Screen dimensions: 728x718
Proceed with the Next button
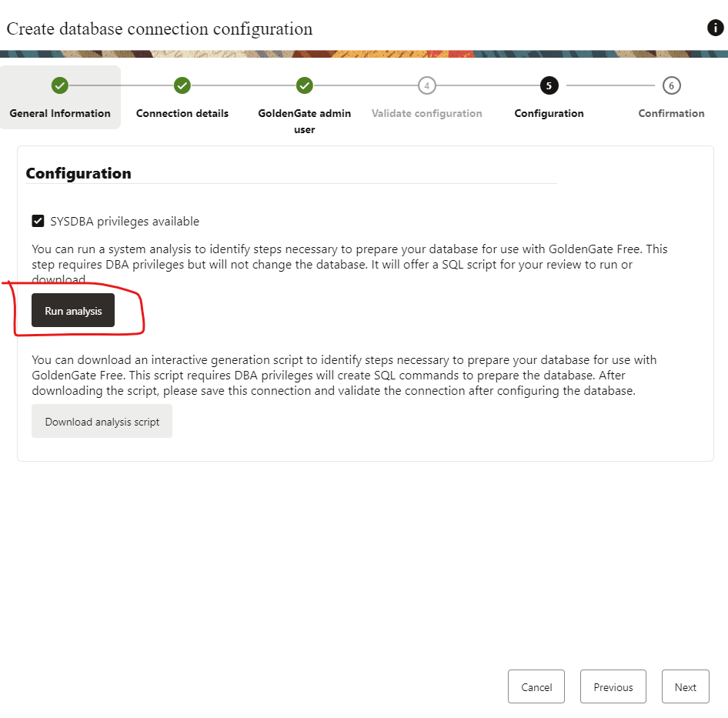pyautogui.click(x=685, y=687)
